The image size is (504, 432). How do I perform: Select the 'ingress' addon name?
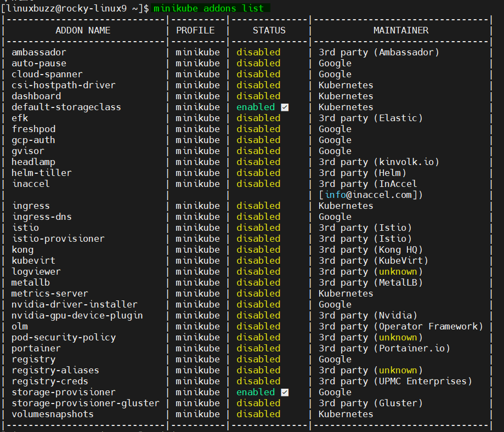coord(31,206)
